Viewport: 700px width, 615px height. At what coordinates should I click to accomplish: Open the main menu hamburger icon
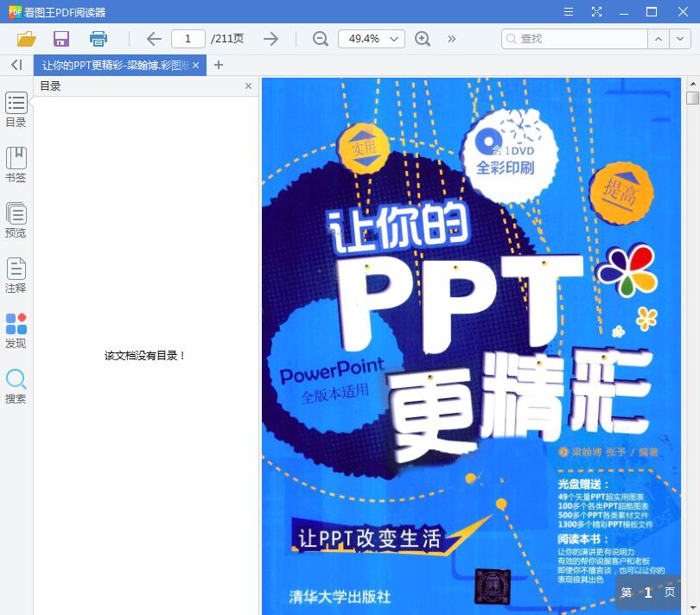(569, 11)
